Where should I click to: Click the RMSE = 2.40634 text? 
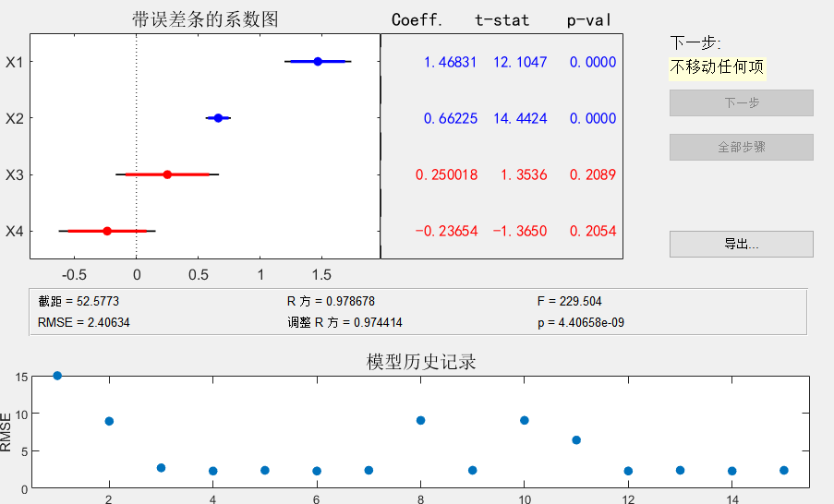83,323
